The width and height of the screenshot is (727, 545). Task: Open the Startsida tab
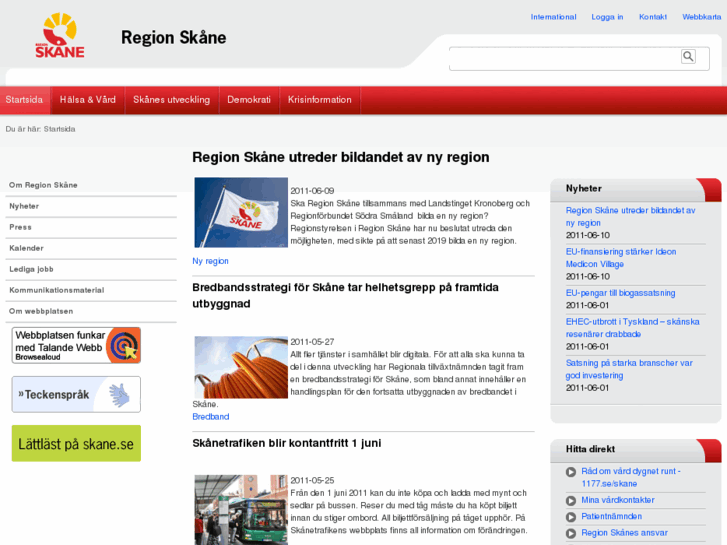(x=25, y=100)
